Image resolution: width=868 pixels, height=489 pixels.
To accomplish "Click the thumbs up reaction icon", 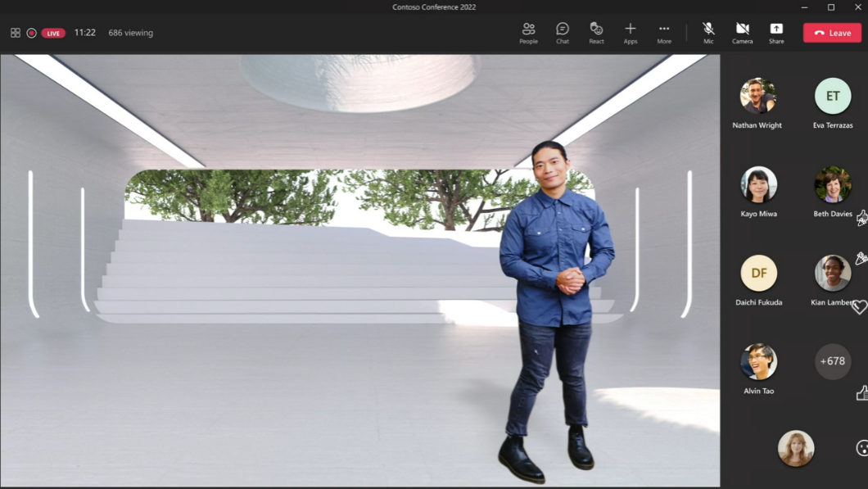I will pyautogui.click(x=861, y=394).
